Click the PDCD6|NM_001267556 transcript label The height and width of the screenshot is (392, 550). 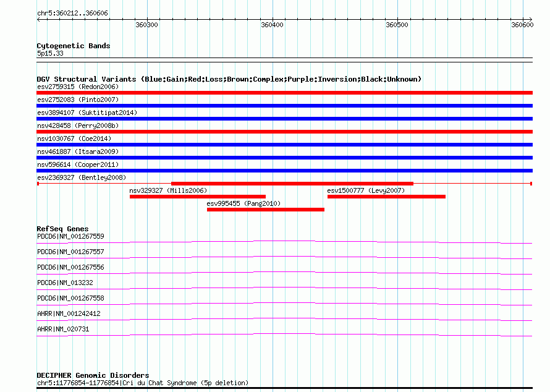pos(70,268)
